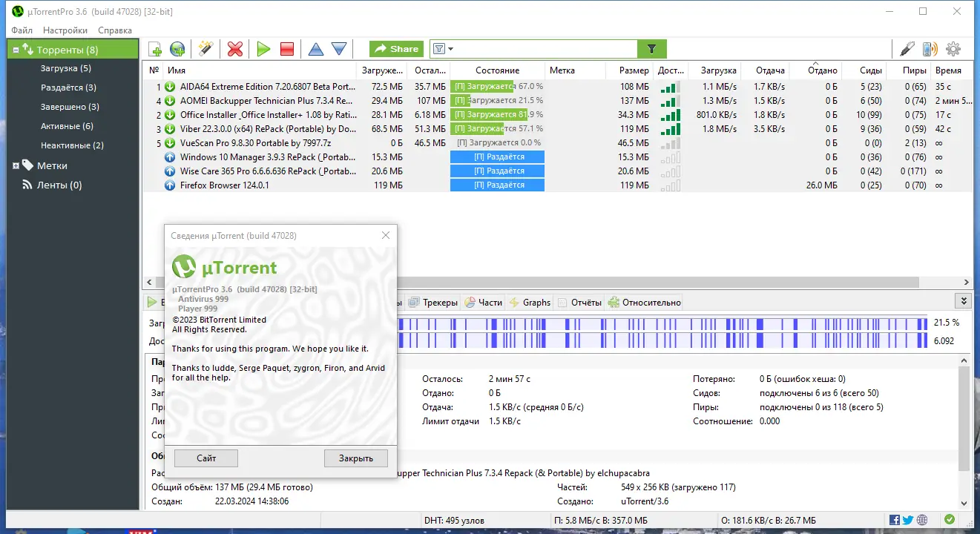Open the Настройки menu
980x534 pixels.
click(65, 30)
